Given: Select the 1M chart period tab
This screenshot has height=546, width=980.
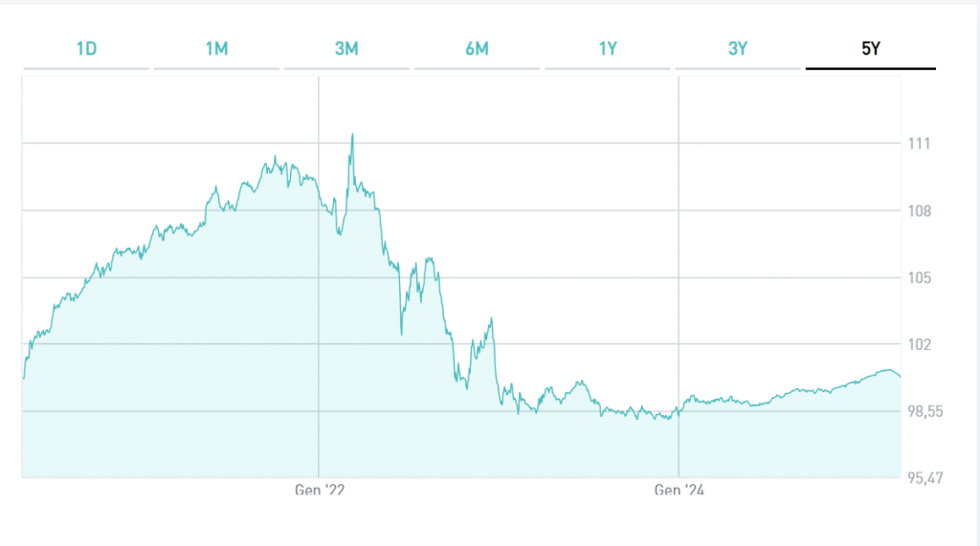Looking at the screenshot, I should coord(216,49).
